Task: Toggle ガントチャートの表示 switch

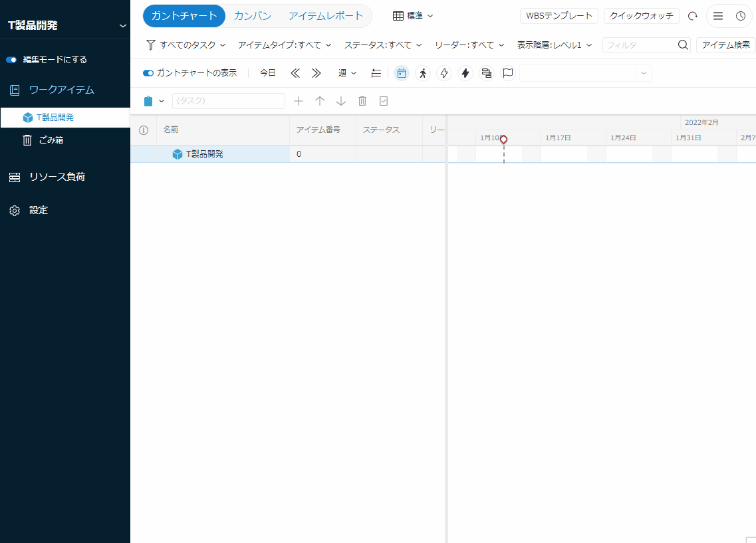Action: (148, 73)
